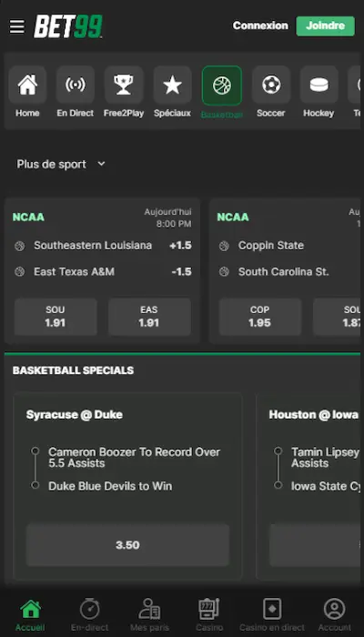Expand the Plus de sport dropdown
This screenshot has width=364, height=637.
[61, 164]
